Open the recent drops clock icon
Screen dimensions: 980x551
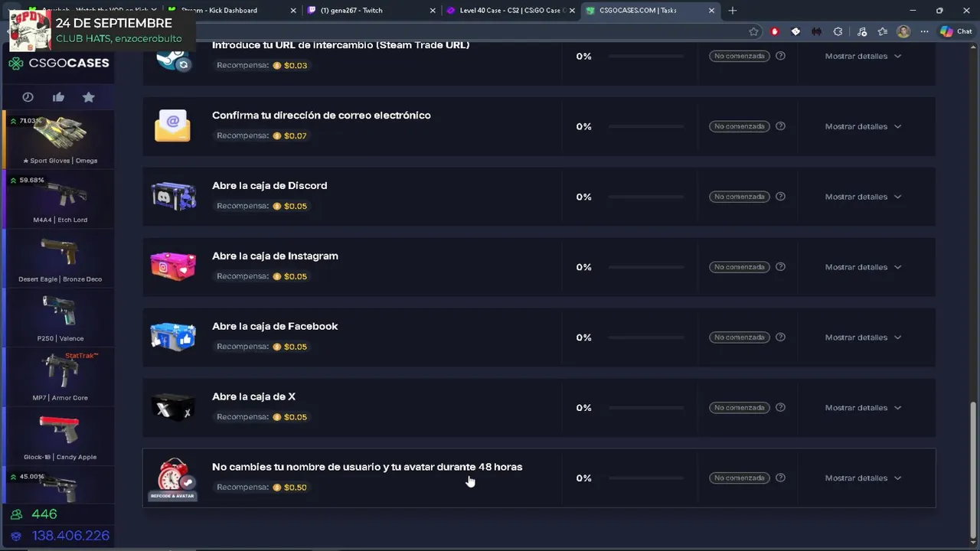(x=28, y=97)
